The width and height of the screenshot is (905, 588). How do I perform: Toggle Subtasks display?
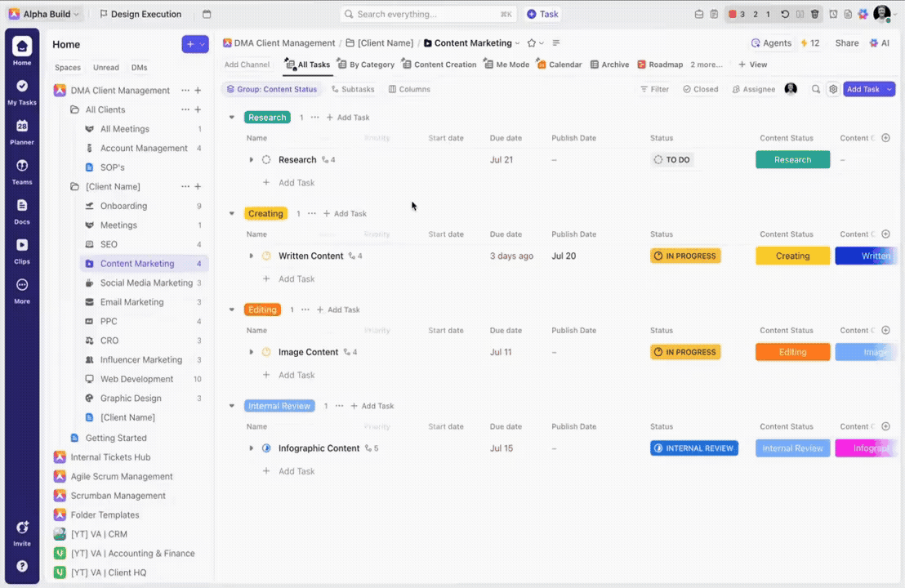pyautogui.click(x=352, y=89)
